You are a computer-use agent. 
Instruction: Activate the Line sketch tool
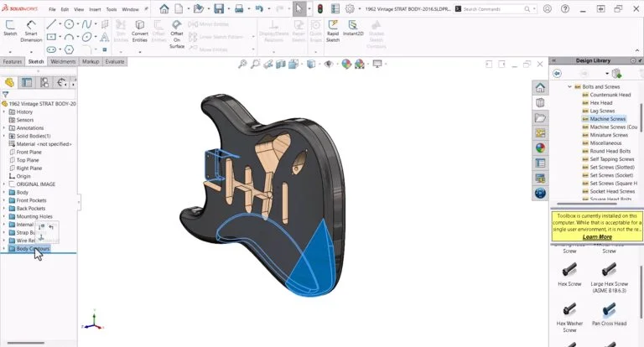[52, 24]
